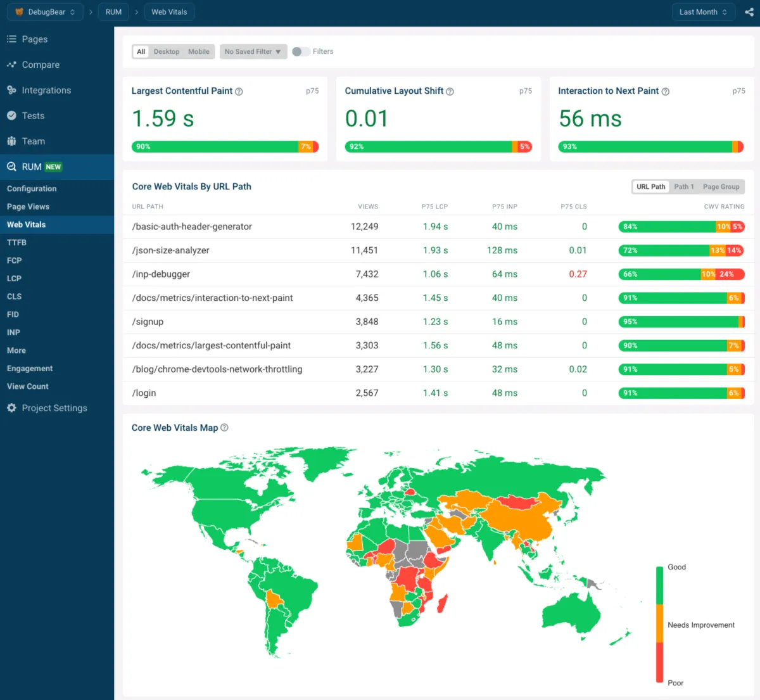Enable the Filters toggle switch
The width and height of the screenshot is (760, 700).
click(x=301, y=52)
